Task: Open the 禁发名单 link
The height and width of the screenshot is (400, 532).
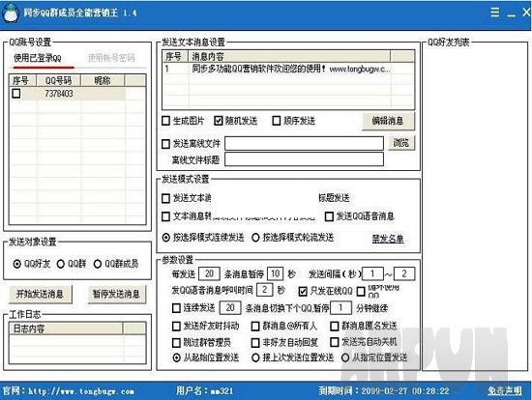Action: coord(388,239)
